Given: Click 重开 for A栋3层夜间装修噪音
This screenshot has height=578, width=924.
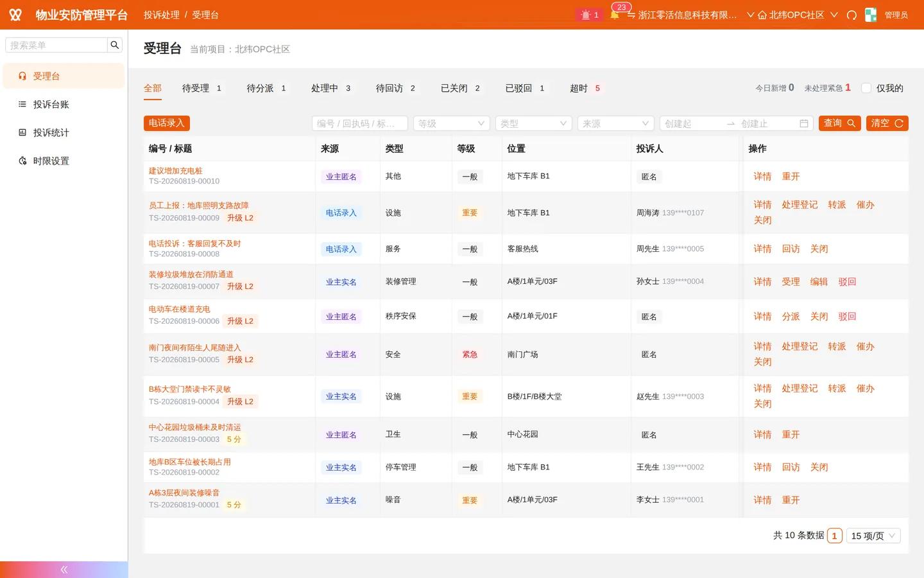Looking at the screenshot, I should coord(791,500).
